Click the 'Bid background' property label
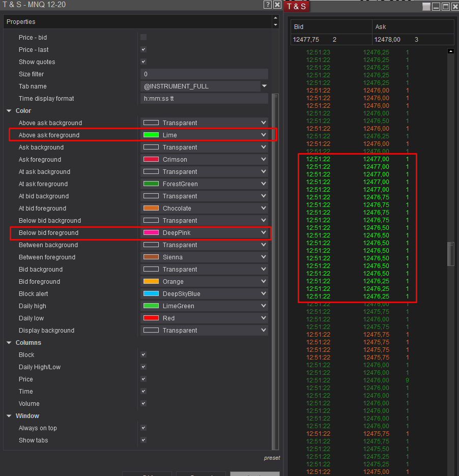459x476 pixels. tap(41, 269)
